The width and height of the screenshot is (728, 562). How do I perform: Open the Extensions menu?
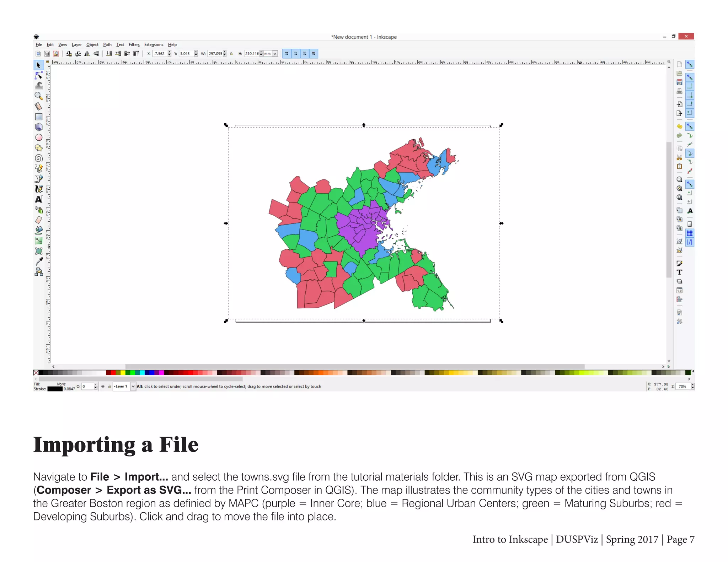point(154,45)
